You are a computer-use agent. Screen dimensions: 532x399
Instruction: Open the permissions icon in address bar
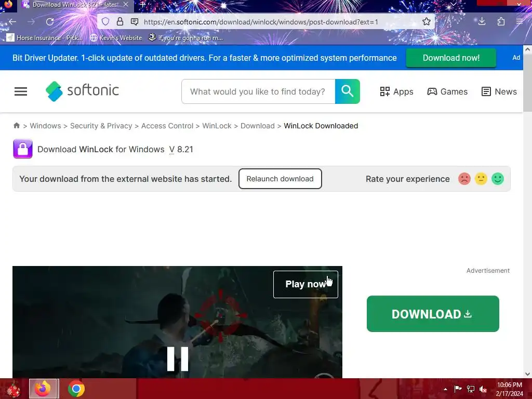[x=135, y=22]
